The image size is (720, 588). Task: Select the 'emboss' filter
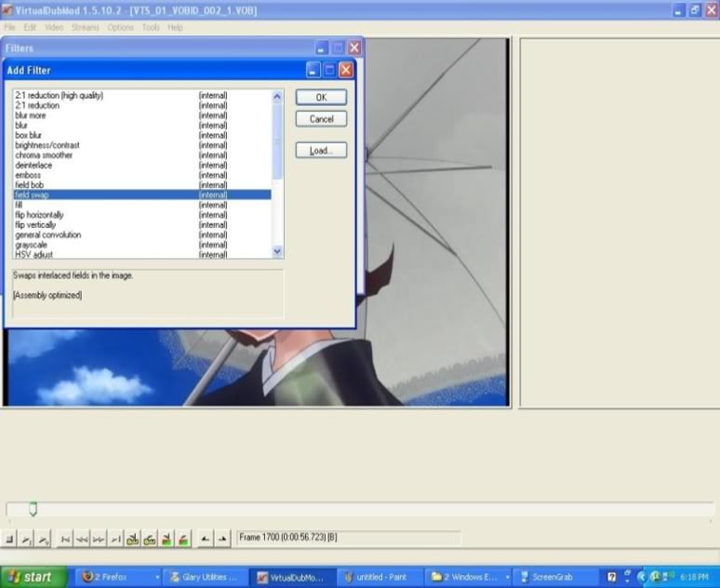coord(142,175)
